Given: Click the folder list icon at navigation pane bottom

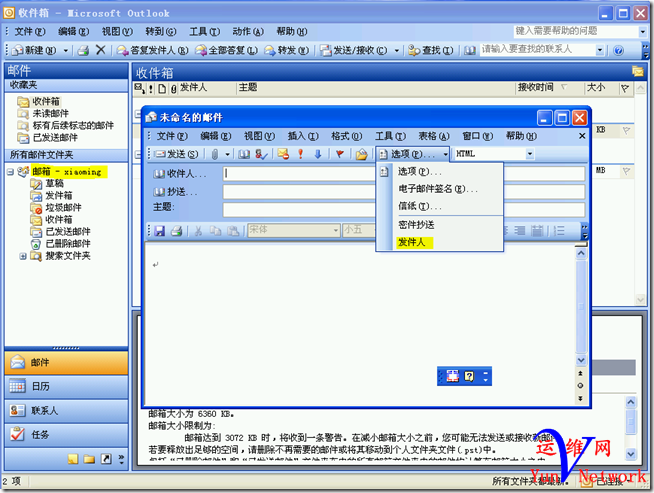Looking at the screenshot, I should 89,459.
